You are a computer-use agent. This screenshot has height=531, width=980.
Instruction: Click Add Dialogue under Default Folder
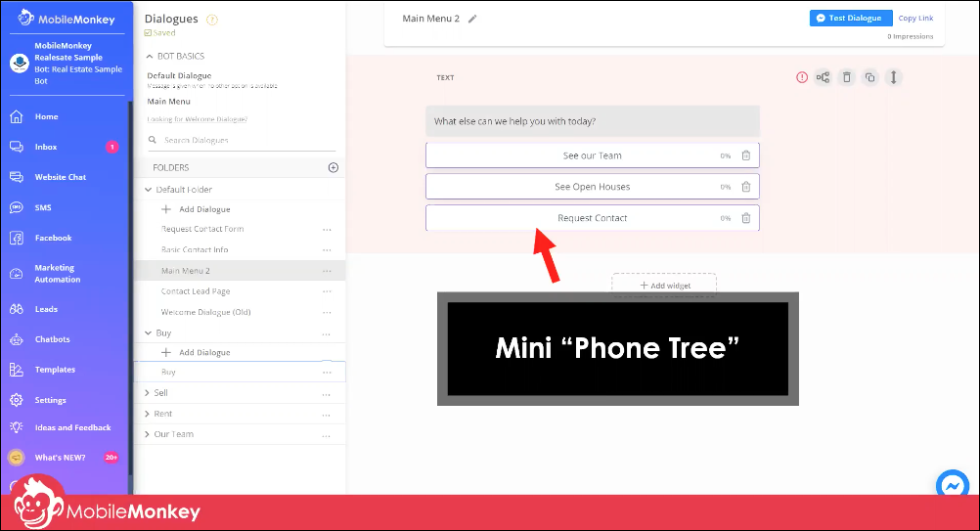click(x=197, y=209)
